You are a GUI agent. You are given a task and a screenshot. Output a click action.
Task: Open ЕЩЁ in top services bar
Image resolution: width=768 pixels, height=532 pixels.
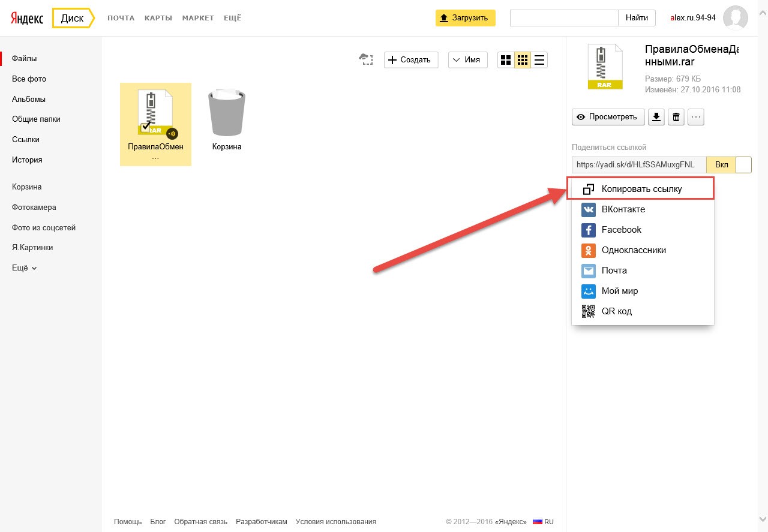[232, 18]
